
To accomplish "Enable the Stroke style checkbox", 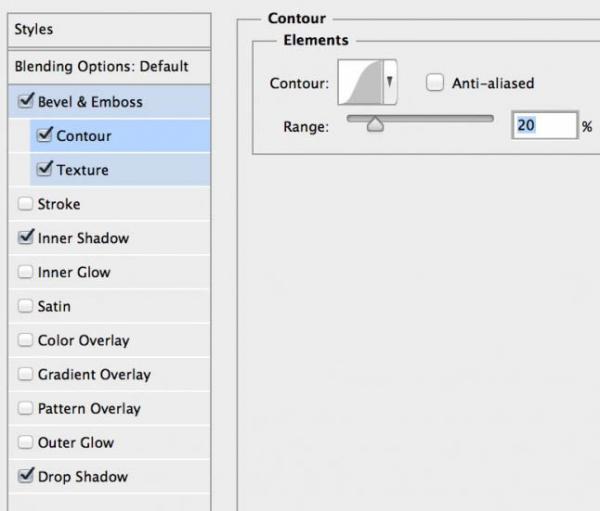I will click(26, 204).
